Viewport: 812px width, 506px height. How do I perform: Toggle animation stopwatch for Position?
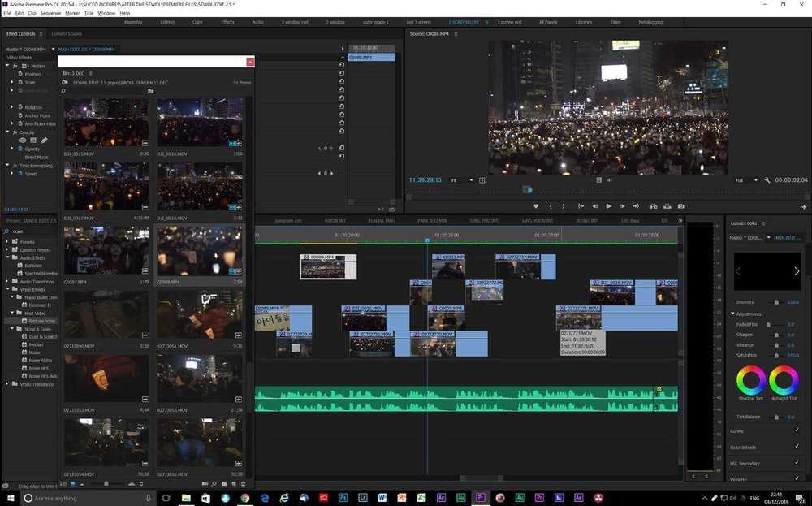(20, 74)
